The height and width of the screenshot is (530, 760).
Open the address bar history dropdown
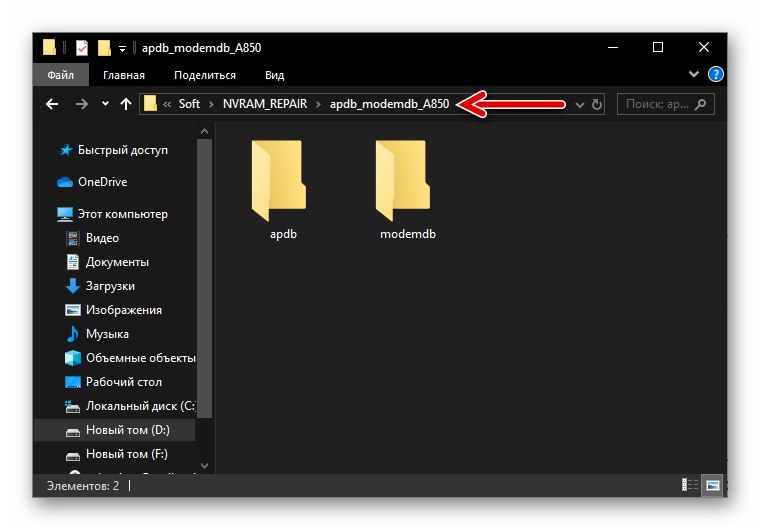tap(579, 104)
